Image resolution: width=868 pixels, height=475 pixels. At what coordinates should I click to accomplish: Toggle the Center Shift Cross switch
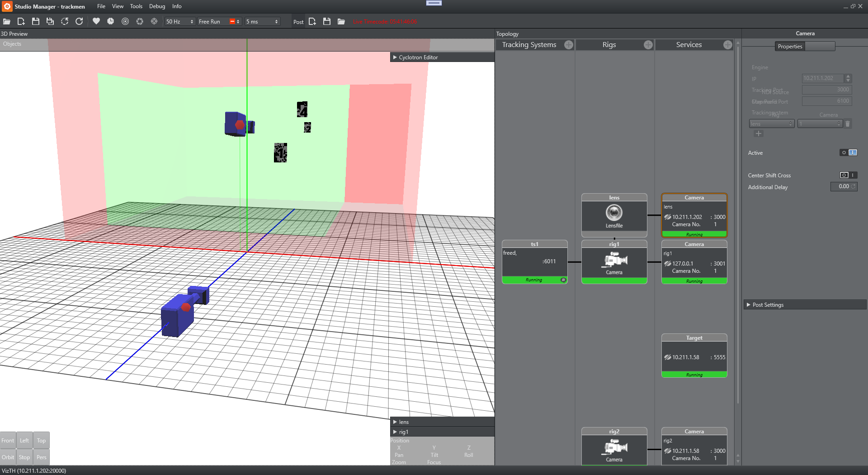(x=848, y=176)
